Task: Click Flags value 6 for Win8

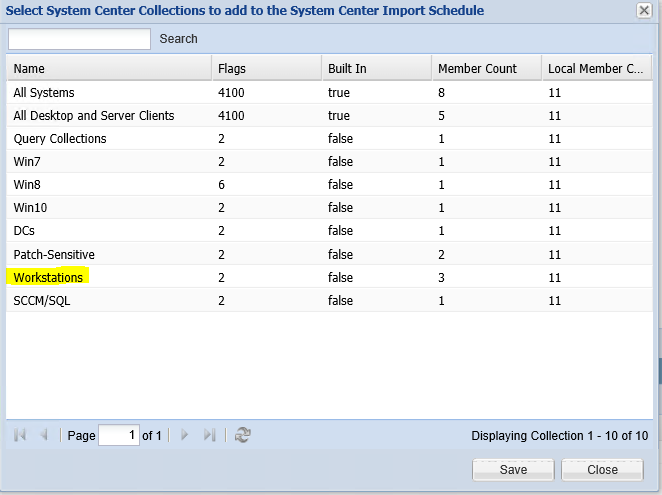Action: click(221, 185)
